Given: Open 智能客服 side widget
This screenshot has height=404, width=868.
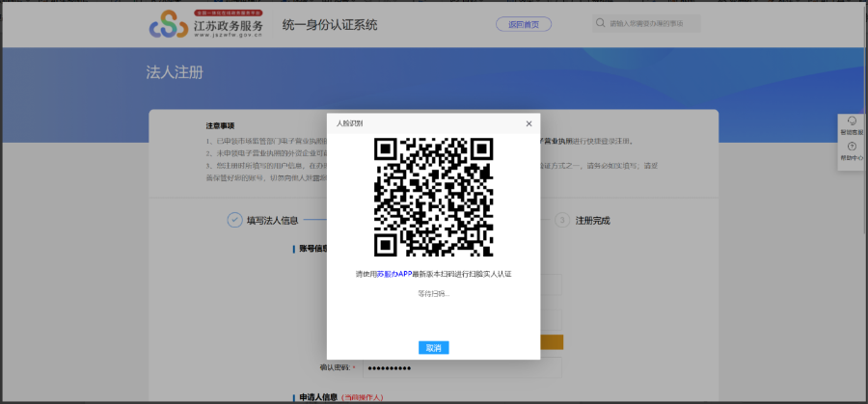Looking at the screenshot, I should pyautogui.click(x=852, y=126).
